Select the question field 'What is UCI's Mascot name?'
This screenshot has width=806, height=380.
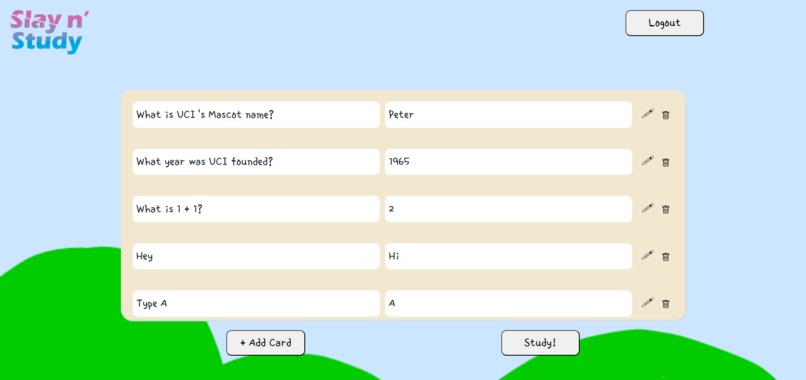click(256, 115)
